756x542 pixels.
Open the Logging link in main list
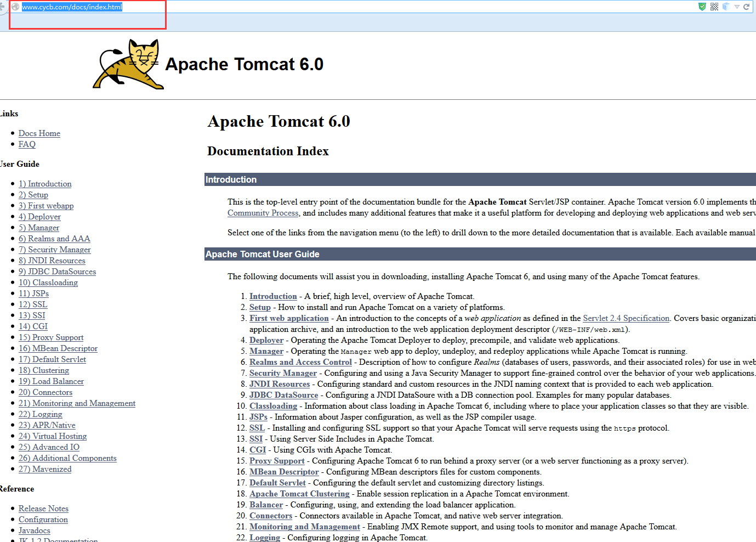265,538
